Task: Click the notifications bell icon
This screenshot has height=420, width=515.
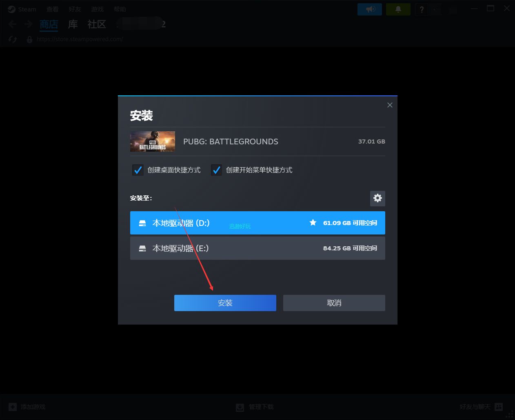Action: (x=398, y=9)
